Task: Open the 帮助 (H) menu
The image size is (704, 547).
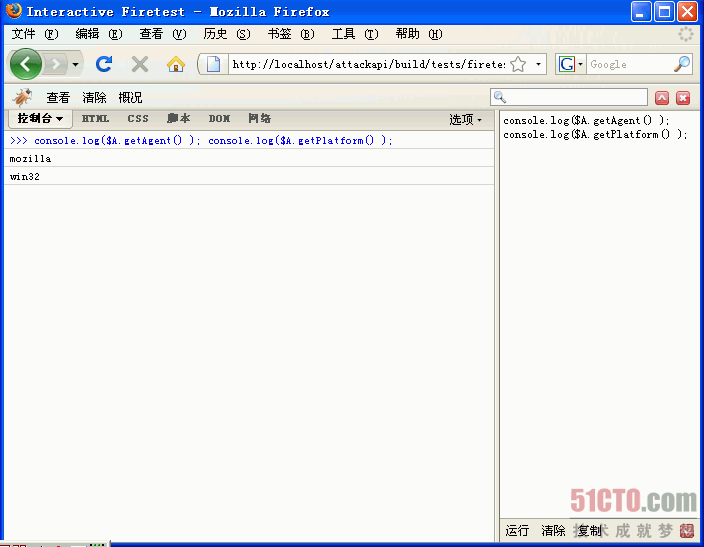Action: [x=419, y=34]
